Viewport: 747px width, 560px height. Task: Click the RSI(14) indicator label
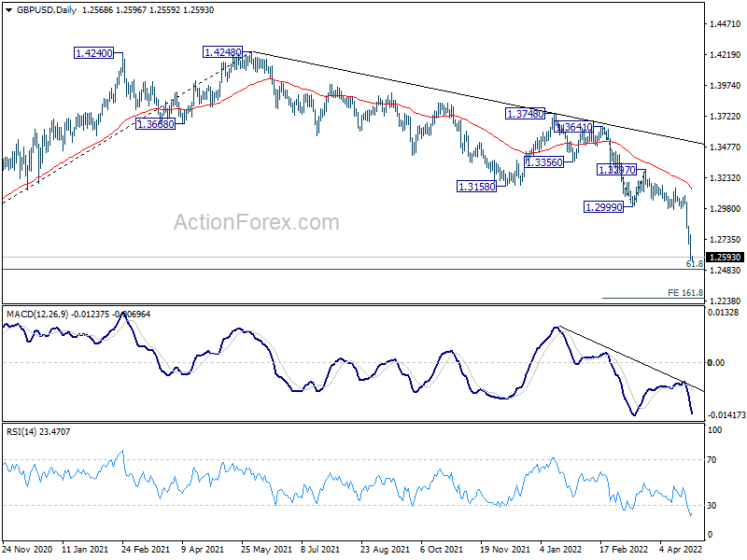[x=25, y=431]
